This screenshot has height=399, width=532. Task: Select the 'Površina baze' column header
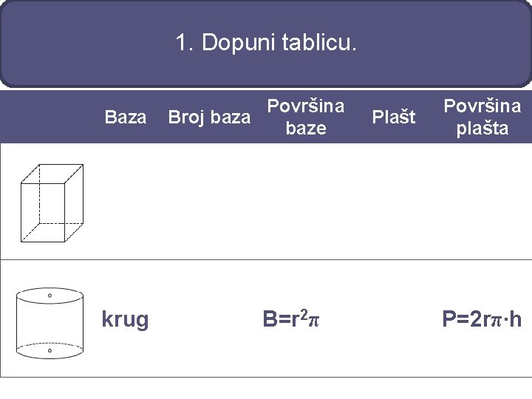click(x=305, y=117)
